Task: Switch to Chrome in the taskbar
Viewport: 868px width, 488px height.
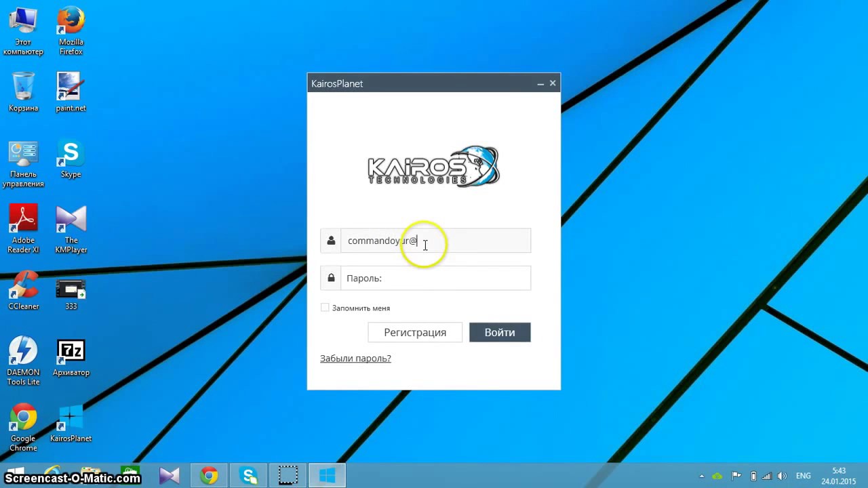Action: tap(209, 476)
